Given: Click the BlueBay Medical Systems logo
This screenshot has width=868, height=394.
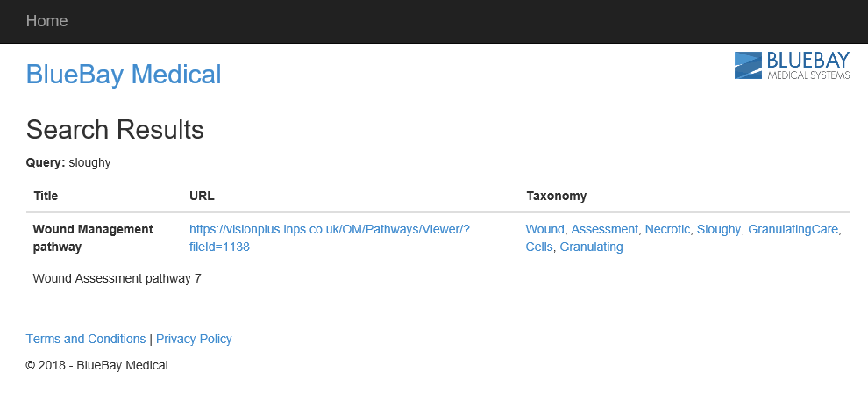Looking at the screenshot, I should pyautogui.click(x=792, y=66).
